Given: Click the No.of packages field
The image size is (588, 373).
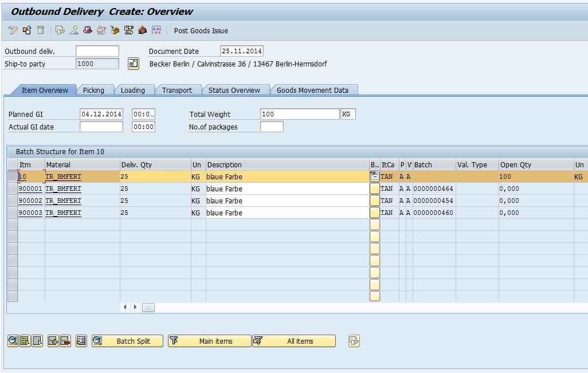Looking at the screenshot, I should point(272,127).
